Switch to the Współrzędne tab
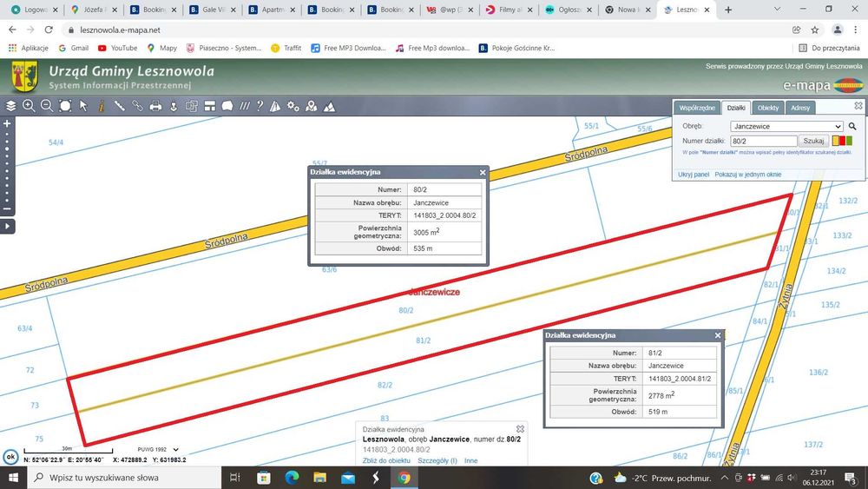This screenshot has width=868, height=489. [697, 108]
